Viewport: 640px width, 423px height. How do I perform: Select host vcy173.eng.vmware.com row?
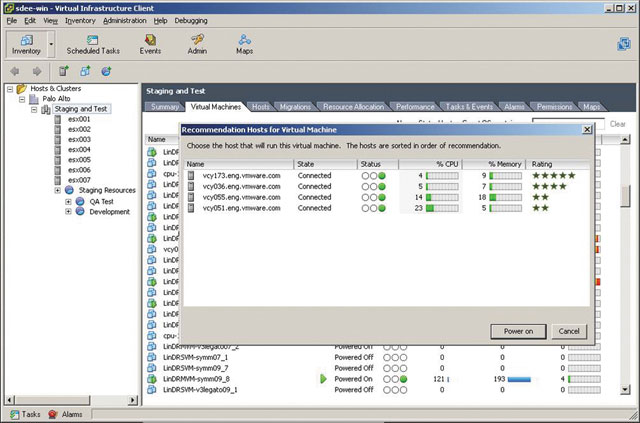coord(387,176)
